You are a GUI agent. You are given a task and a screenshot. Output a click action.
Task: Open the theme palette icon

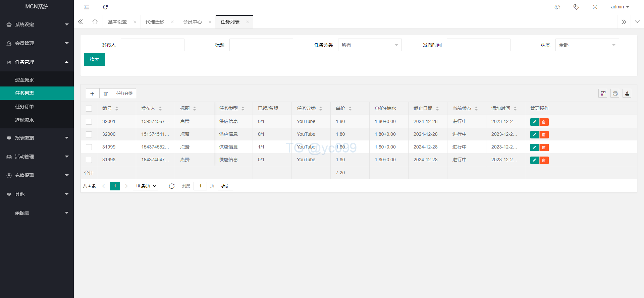tap(557, 7)
